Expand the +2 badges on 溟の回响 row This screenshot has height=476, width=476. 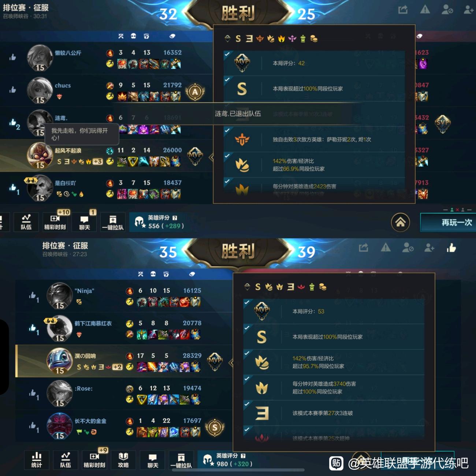pyautogui.click(x=118, y=367)
